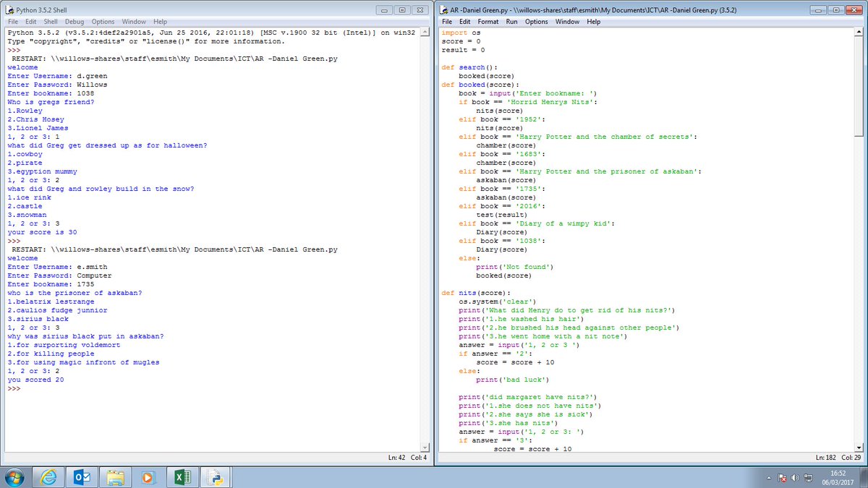The image size is (868, 488).
Task: Place cursor at the last >>> shell prompt
Action: (x=14, y=388)
